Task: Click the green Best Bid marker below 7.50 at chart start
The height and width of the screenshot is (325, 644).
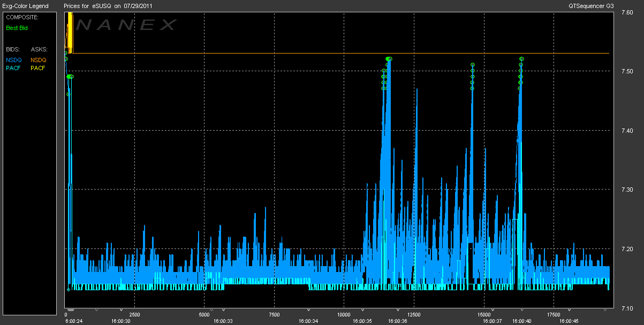Action: [x=70, y=77]
